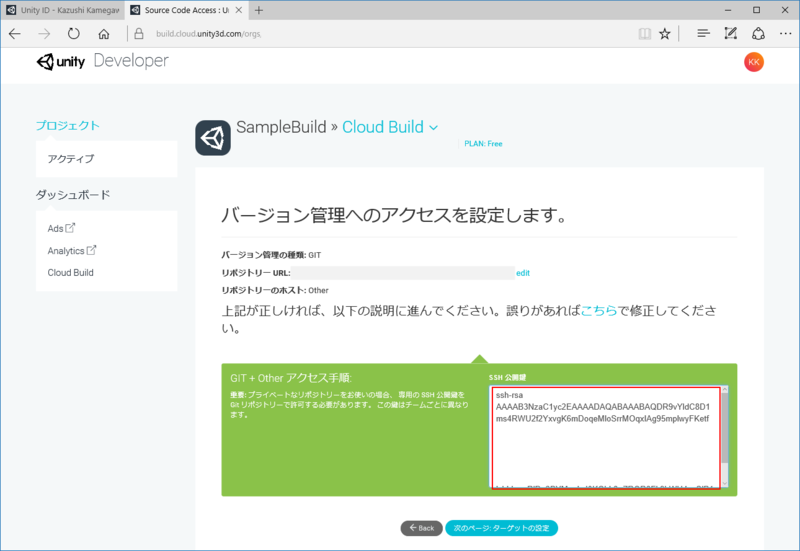Viewport: 800px width, 551px height.
Task: Click PLAN: Free label
Action: pos(483,144)
